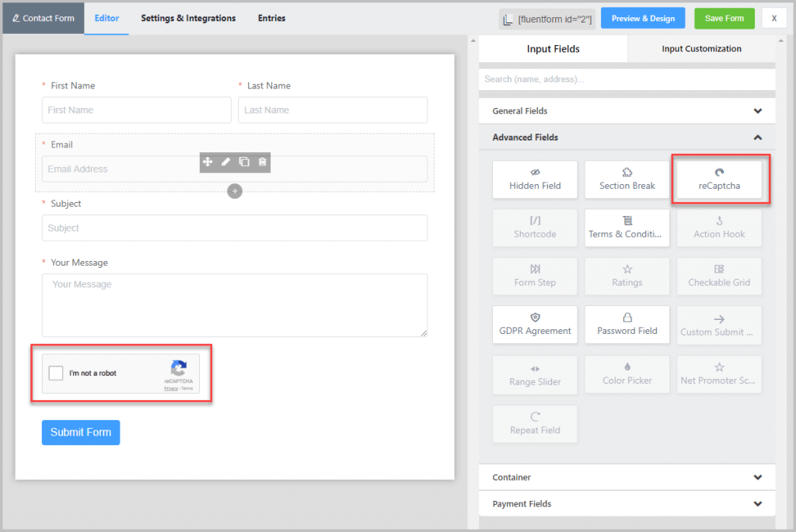Open reCAPTCHA Terms link

coord(187,388)
